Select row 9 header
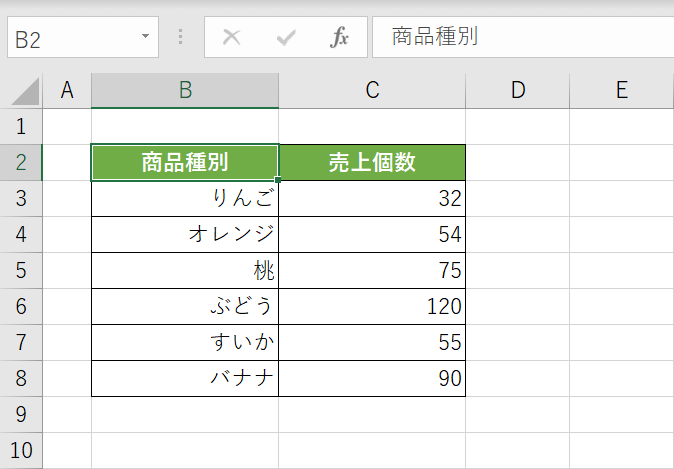674x469 pixels. pyautogui.click(x=21, y=414)
